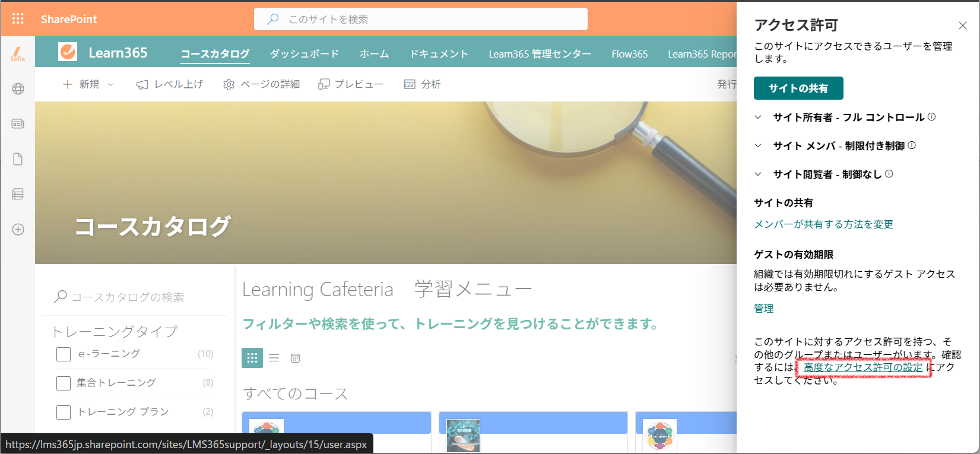Viewport: 980px width, 454px height.
Task: Click the Learn365 site title
Action: tap(118, 53)
